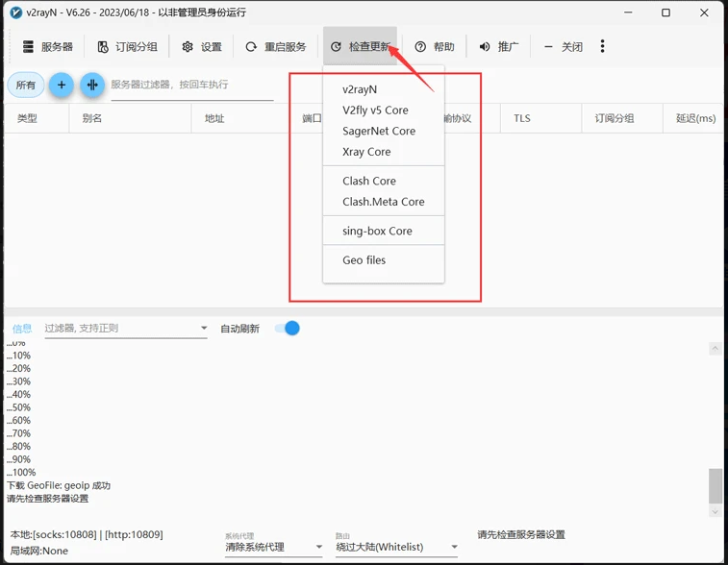Viewport: 728px width, 565px height.
Task: Open the three-dot overflow menu
Action: click(x=602, y=46)
